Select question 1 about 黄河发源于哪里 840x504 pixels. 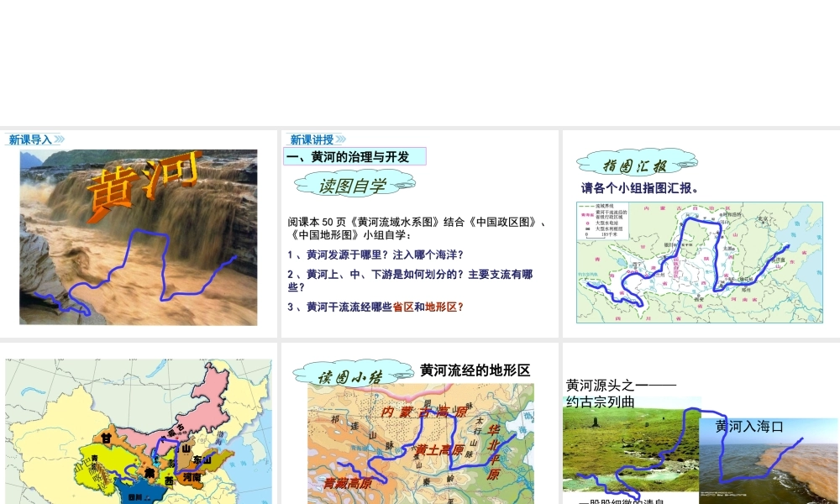(x=375, y=255)
